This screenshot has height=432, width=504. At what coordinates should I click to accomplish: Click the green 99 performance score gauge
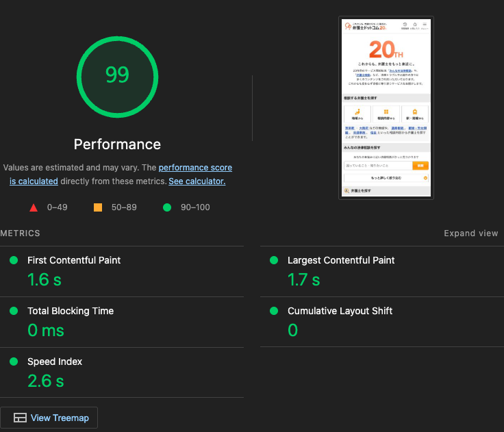click(x=117, y=75)
